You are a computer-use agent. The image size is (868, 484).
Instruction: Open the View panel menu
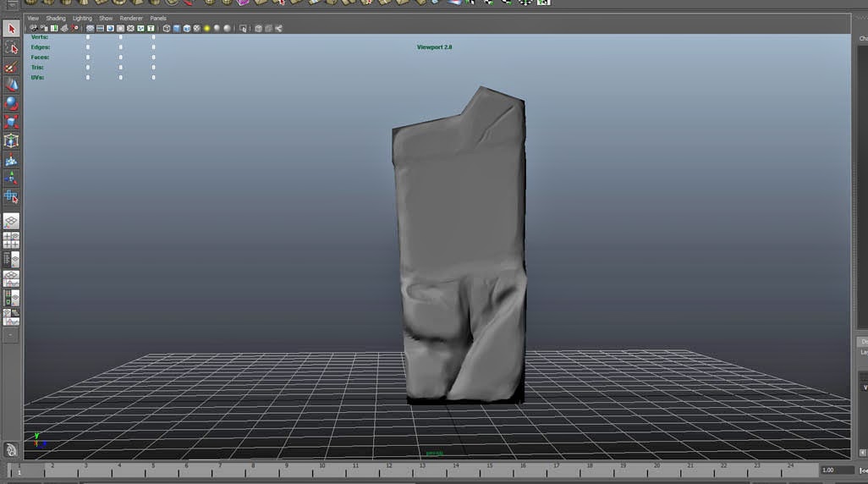click(33, 19)
